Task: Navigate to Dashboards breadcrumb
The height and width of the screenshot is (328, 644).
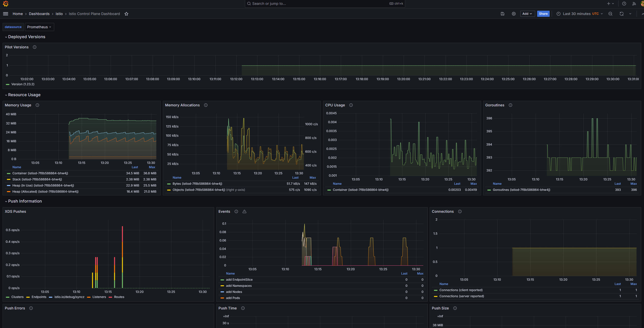Action: (x=39, y=14)
